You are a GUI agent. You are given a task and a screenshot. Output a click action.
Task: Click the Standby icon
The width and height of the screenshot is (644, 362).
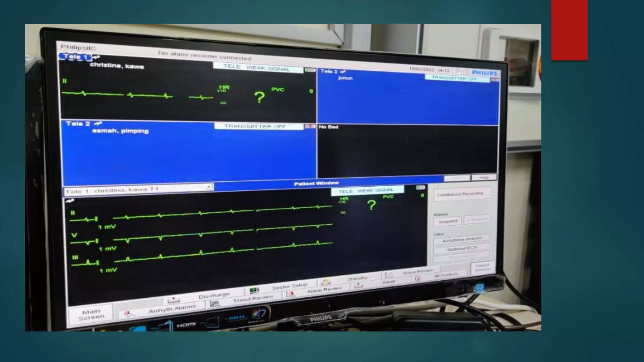coord(325,282)
